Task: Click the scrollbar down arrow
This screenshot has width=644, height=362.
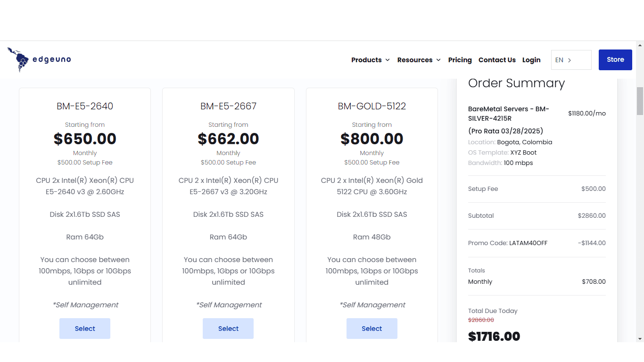Action: pos(640,338)
